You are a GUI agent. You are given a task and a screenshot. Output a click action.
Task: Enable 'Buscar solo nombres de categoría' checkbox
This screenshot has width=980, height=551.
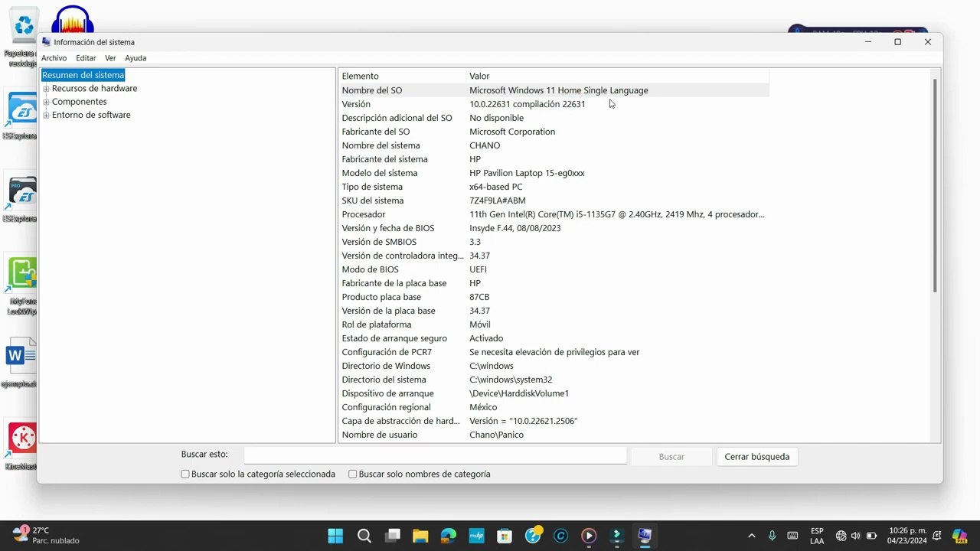click(x=353, y=474)
